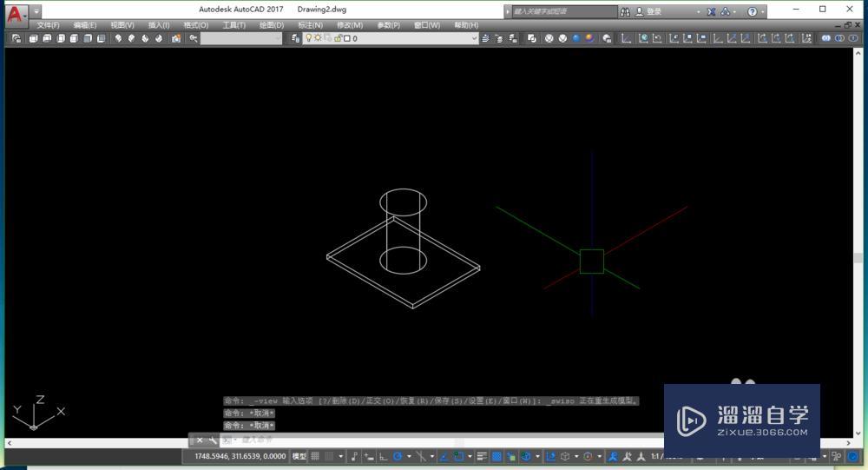Toggle transparency display in status bar
The image size is (868, 470).
(x=497, y=456)
